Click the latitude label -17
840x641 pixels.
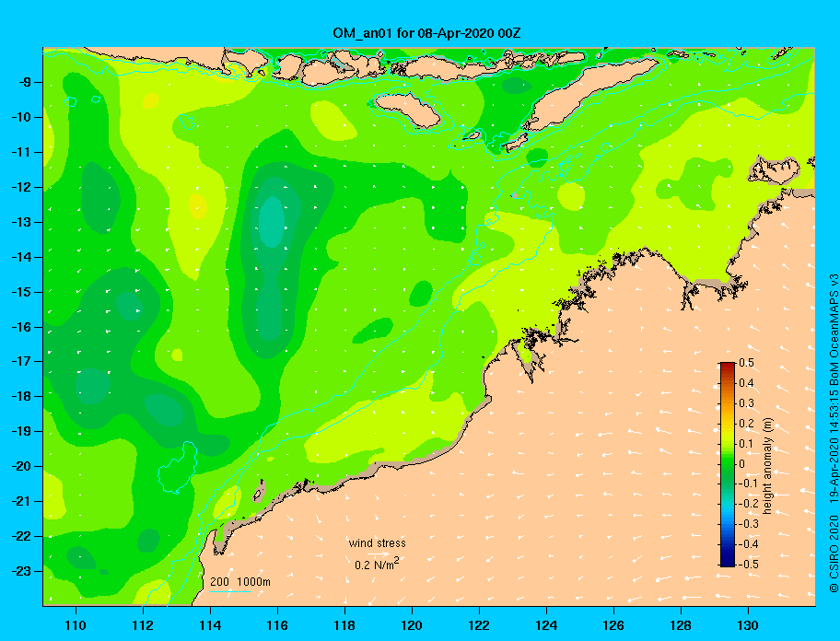20,361
